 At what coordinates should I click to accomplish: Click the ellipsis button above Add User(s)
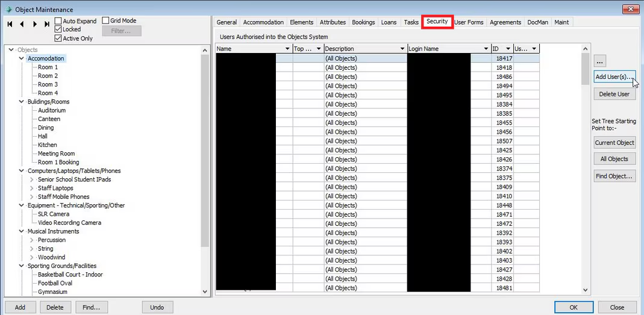pos(600,62)
